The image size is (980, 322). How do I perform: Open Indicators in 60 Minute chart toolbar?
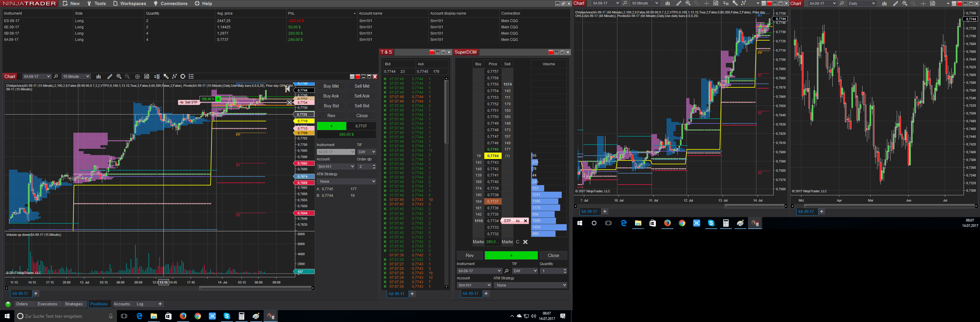tap(735, 3)
